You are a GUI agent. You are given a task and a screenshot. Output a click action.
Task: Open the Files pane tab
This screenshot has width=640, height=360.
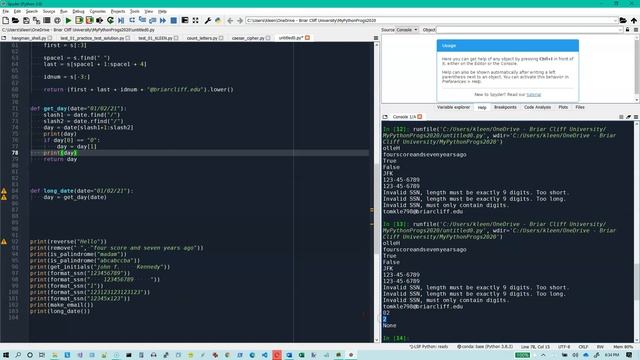point(580,107)
